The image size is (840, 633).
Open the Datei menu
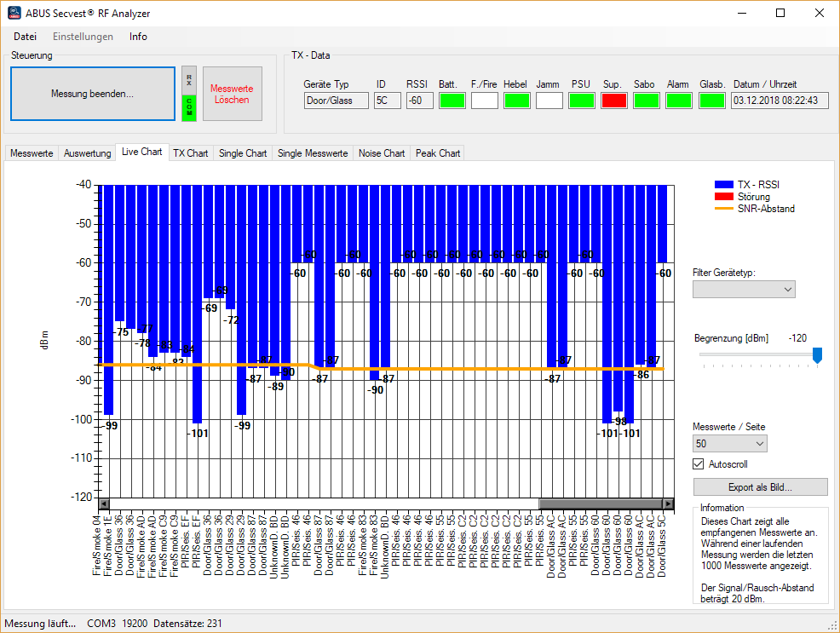coord(25,37)
